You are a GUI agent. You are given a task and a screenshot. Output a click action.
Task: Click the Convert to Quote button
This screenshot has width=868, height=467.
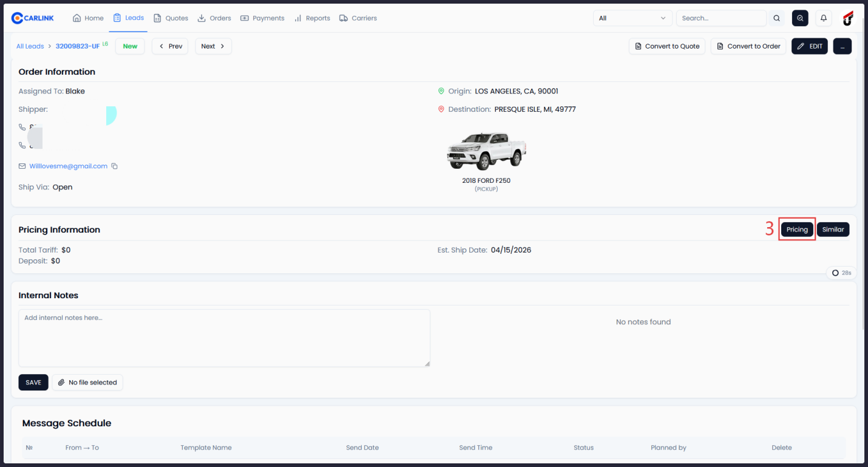click(x=666, y=46)
